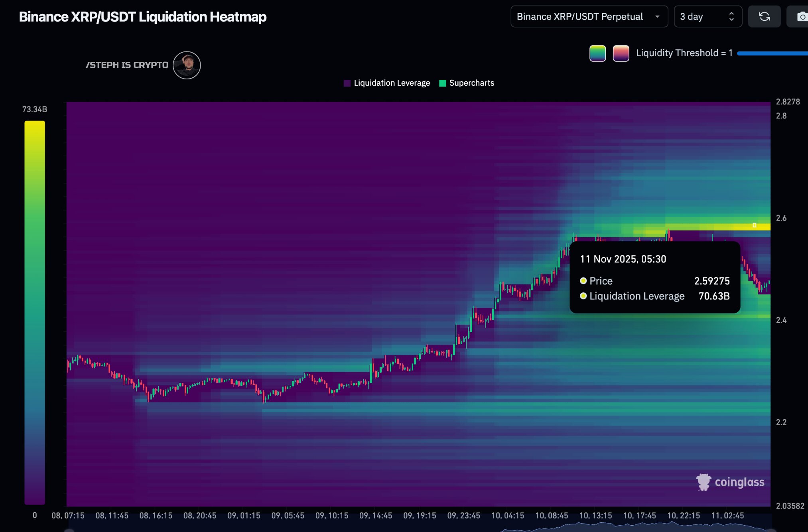Screen dimensions: 808x532
Task: Click the Steph Is Crypto avatar thumbnail
Action: (x=186, y=65)
